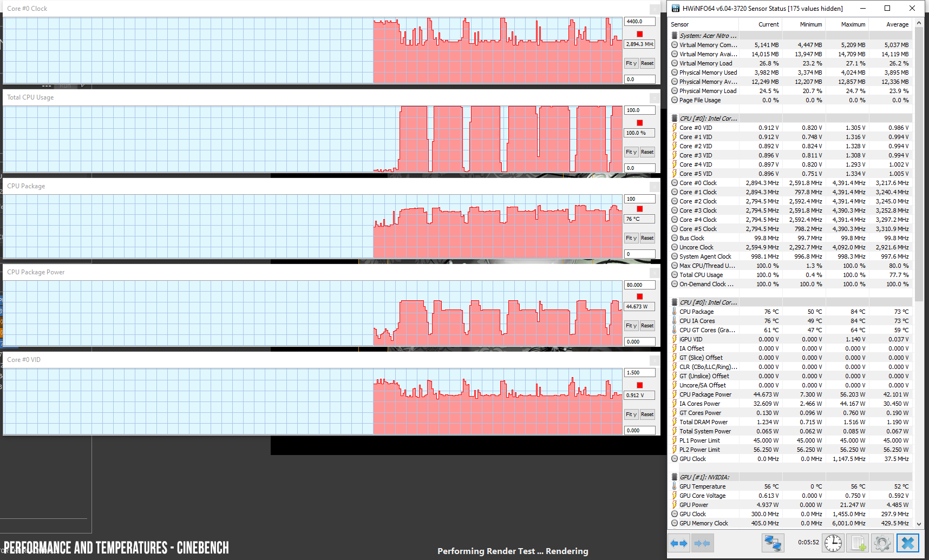The width and height of the screenshot is (929, 560).
Task: Pick the red color swatch in CPU Package Power graph
Action: click(x=639, y=297)
